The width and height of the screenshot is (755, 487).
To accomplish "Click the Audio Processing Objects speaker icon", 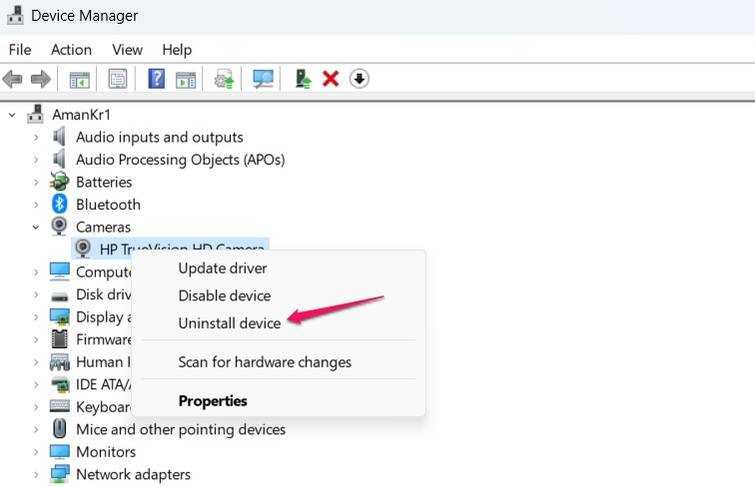I will 59,159.
